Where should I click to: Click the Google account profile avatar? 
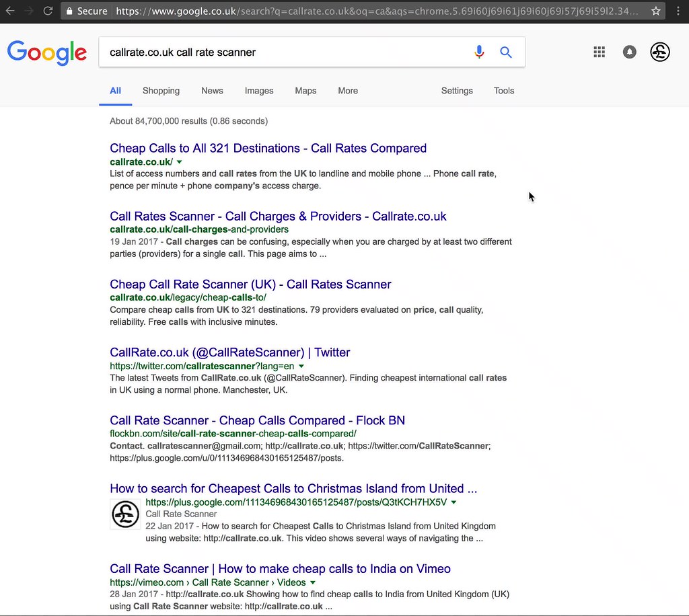point(660,52)
